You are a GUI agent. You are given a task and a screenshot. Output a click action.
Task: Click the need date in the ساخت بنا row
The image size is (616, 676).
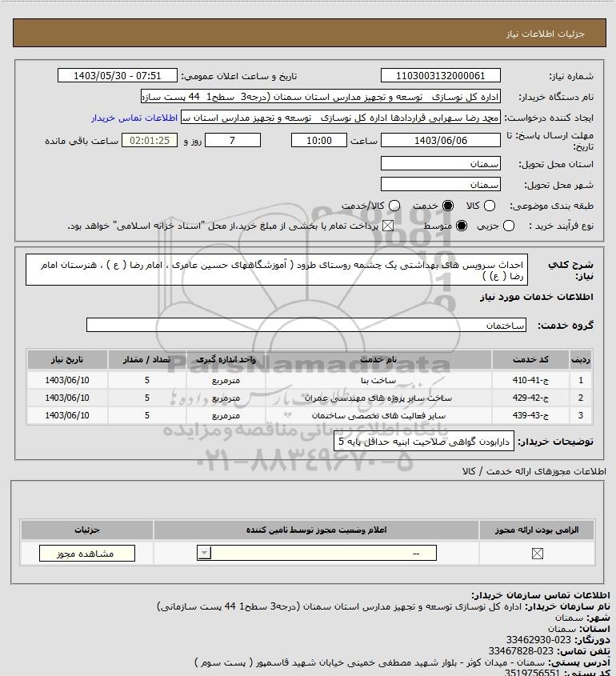(67, 380)
